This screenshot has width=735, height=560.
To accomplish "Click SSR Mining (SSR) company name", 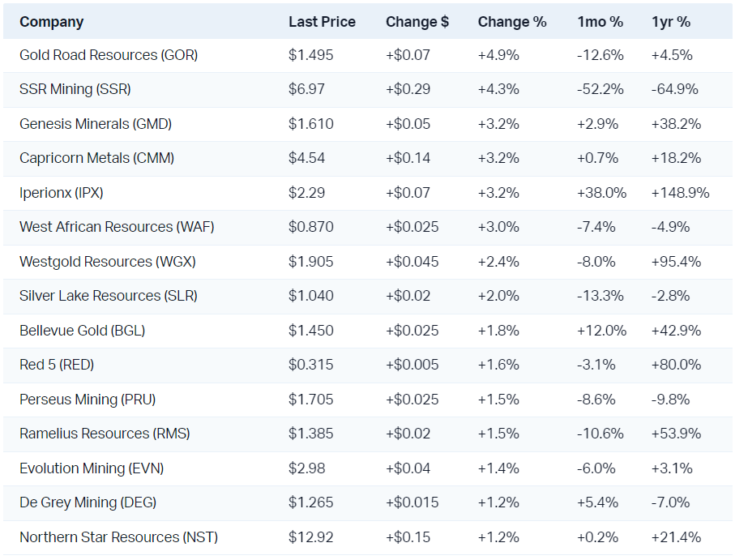I will tap(75, 89).
